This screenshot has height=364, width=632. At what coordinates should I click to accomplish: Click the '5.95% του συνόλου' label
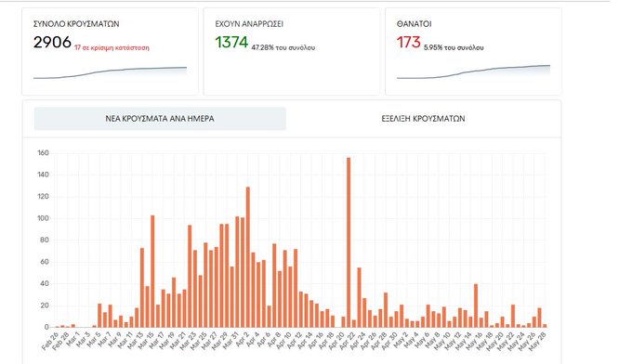454,47
